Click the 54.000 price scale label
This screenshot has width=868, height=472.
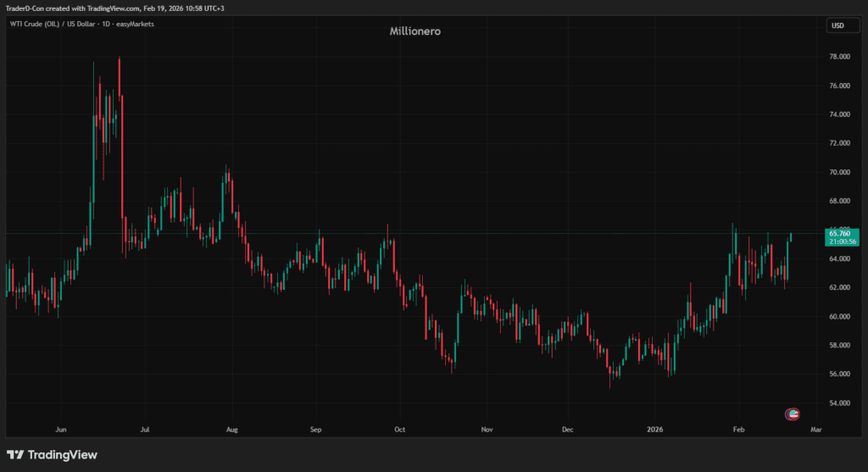pos(840,403)
